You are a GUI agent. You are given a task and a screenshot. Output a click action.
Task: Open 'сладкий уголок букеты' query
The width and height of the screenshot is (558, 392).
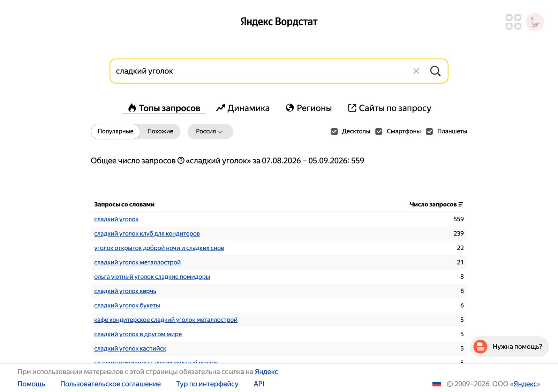point(127,305)
